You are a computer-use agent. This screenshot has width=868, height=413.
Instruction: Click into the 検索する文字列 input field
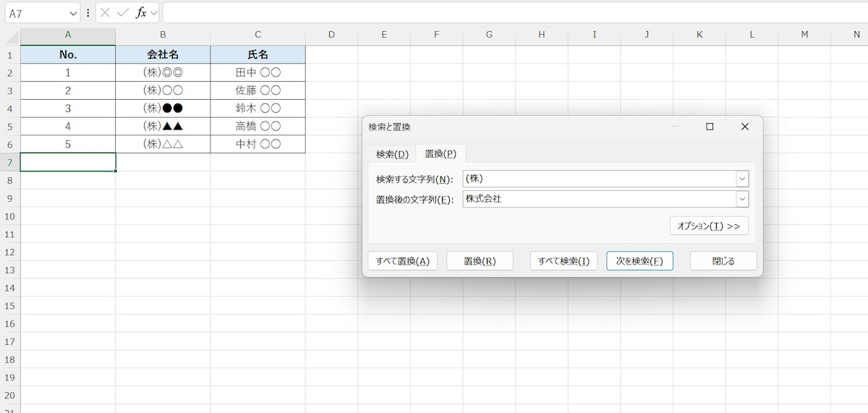600,179
